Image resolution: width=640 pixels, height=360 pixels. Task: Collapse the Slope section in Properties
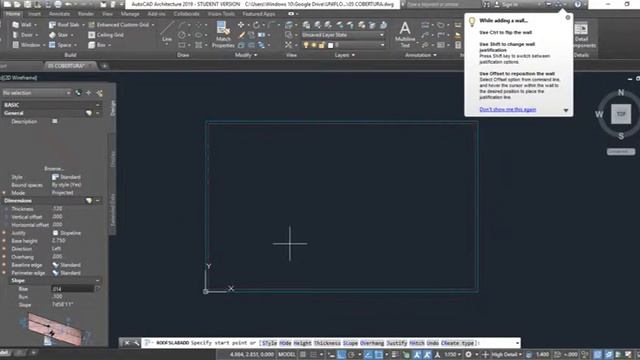point(98,281)
